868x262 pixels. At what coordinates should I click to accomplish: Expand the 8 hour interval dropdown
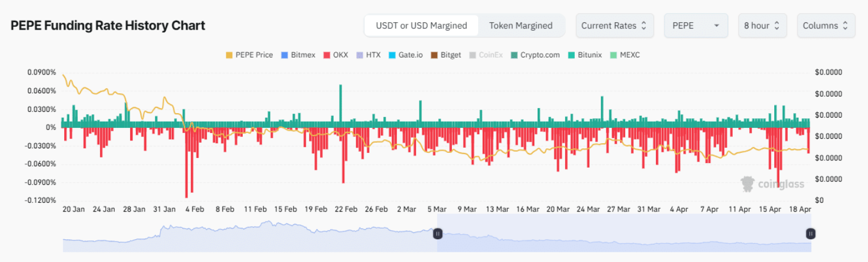(x=762, y=26)
